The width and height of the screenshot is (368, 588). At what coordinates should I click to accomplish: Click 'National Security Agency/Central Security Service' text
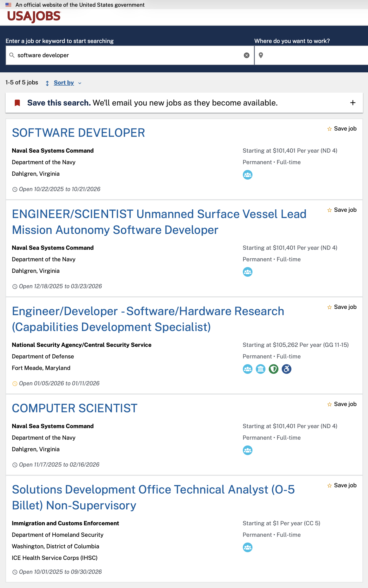pos(81,345)
